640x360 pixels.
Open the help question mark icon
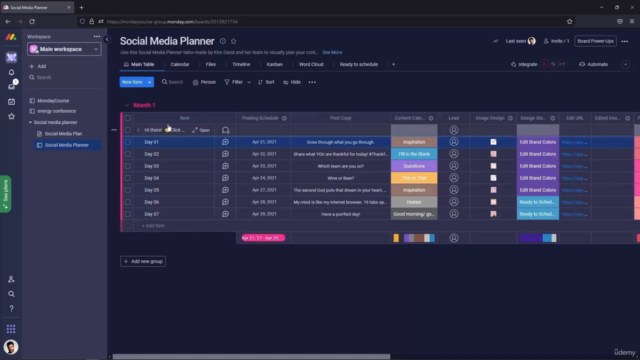(11, 309)
